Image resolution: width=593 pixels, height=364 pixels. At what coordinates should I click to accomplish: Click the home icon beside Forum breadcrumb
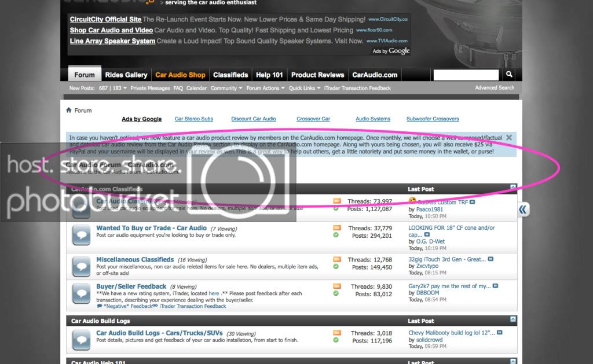pyautogui.click(x=69, y=110)
